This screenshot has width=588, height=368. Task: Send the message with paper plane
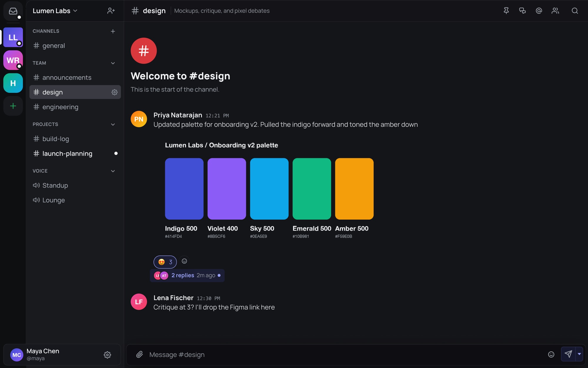[x=568, y=354]
